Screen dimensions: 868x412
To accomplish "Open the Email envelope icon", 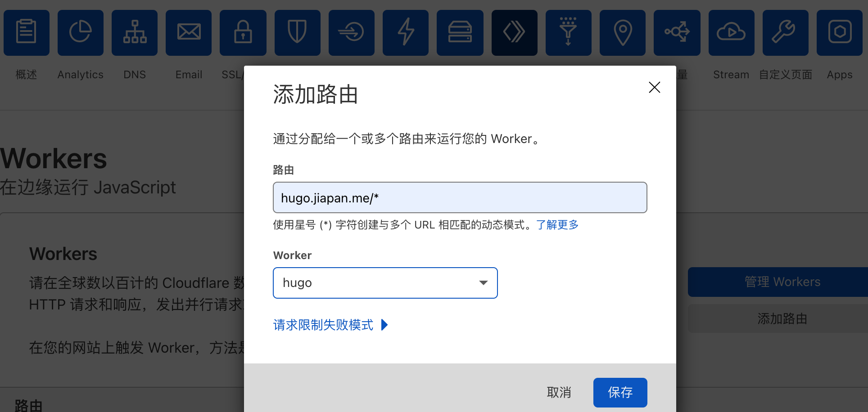I will click(x=189, y=33).
